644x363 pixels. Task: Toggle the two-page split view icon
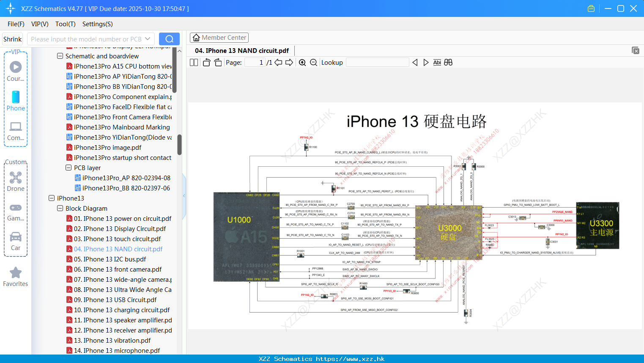(x=194, y=63)
